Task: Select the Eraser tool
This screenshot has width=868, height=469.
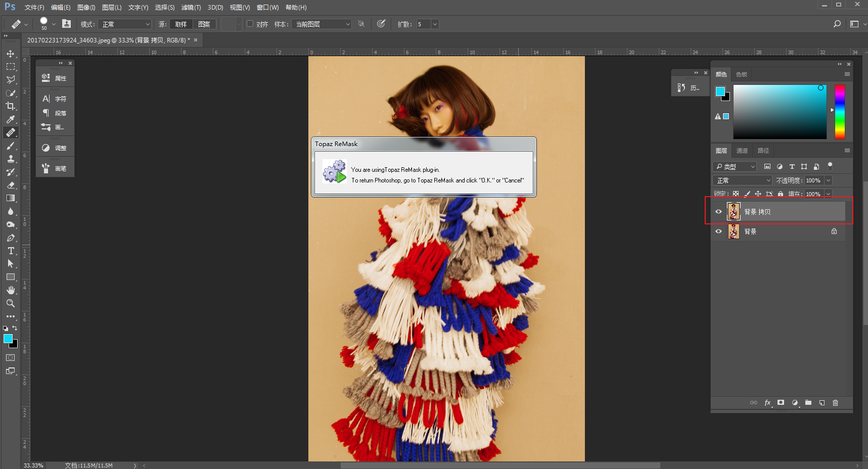Action: coord(10,185)
